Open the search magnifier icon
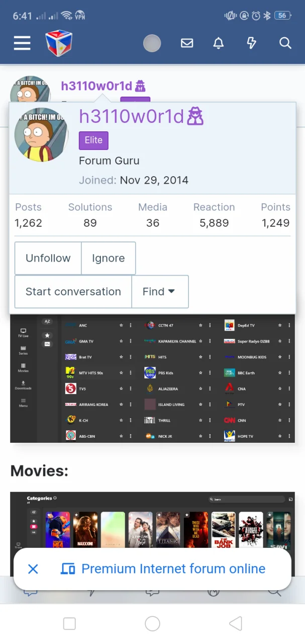Image resolution: width=305 pixels, height=644 pixels. pos(285,43)
